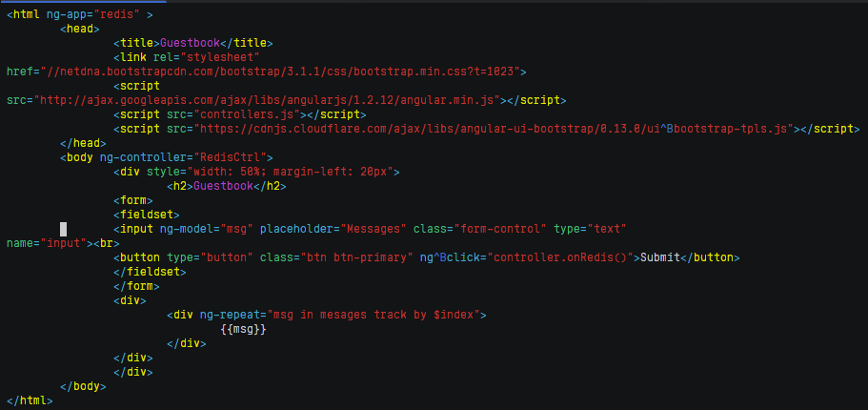Click the {{msg}} template binding
This screenshot has width=868, height=410.
(x=244, y=330)
